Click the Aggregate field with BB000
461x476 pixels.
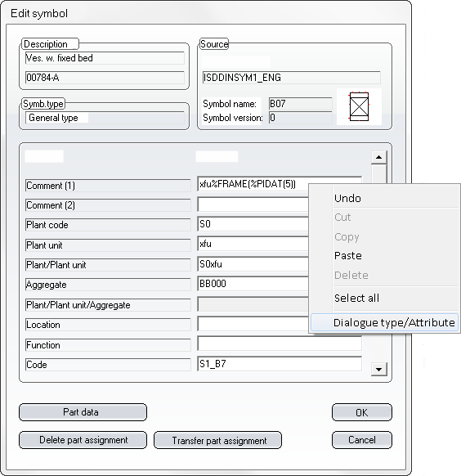pyautogui.click(x=253, y=284)
